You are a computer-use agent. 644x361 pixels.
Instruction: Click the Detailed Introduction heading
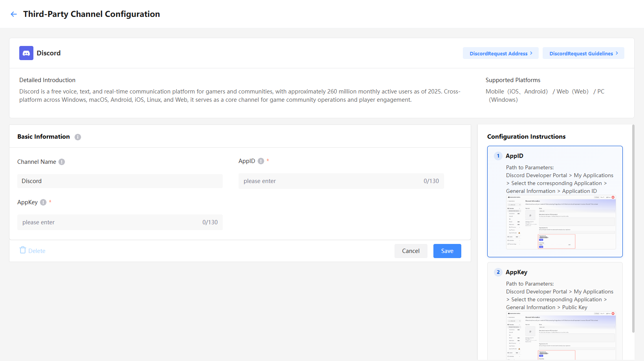pyautogui.click(x=47, y=80)
